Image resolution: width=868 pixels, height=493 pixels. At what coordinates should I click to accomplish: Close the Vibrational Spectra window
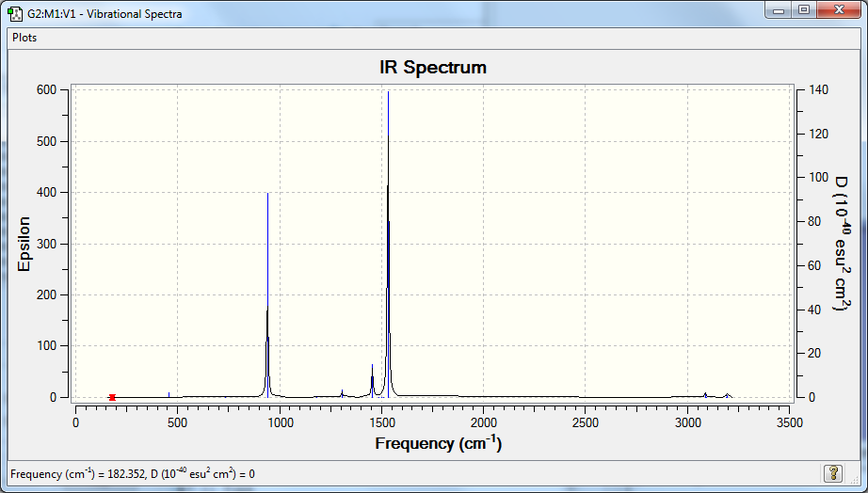pos(839,10)
